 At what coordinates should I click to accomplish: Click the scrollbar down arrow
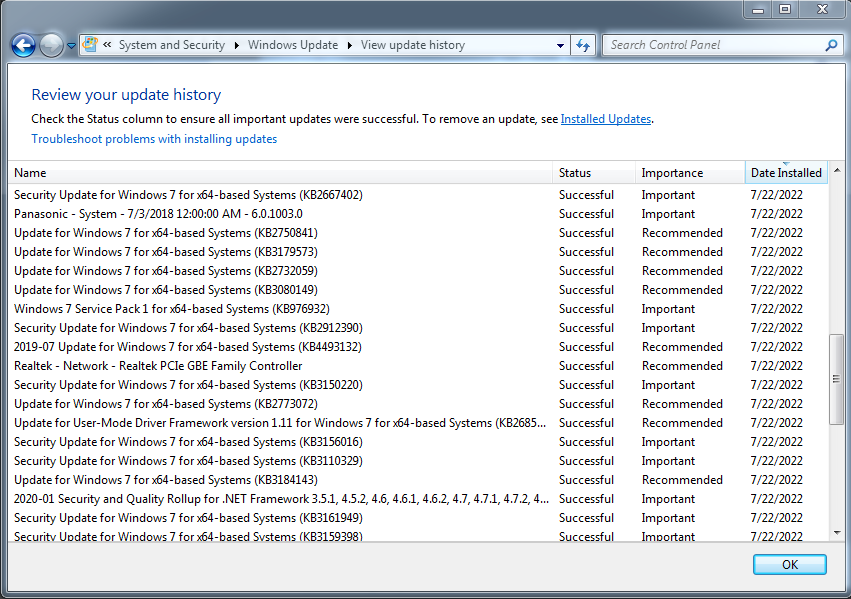pyautogui.click(x=836, y=533)
